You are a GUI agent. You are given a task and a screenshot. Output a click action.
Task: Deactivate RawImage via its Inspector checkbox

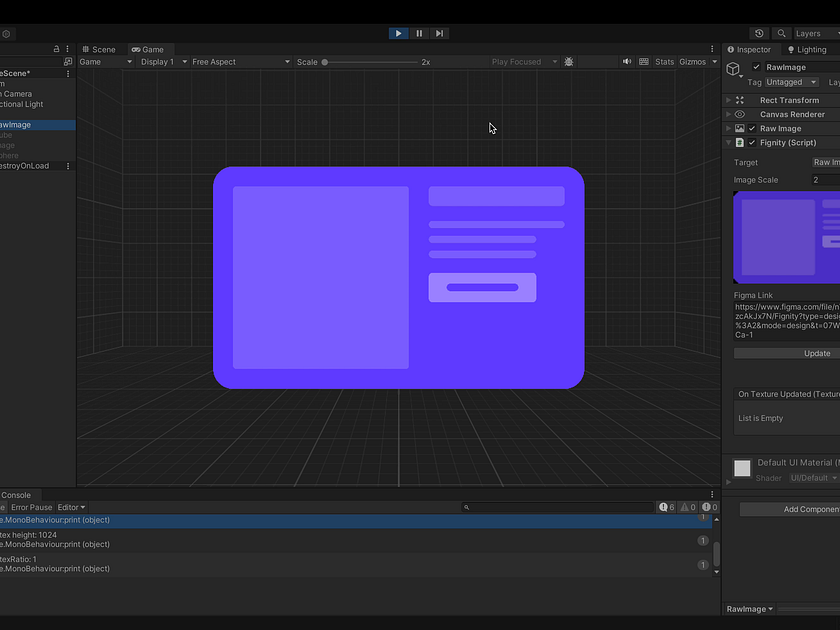pyautogui.click(x=757, y=66)
